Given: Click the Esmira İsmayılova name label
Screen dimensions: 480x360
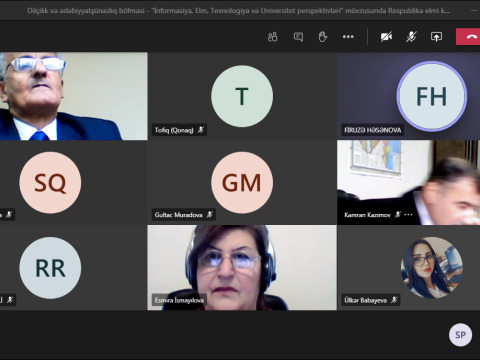Looking at the screenshot, I should [179, 300].
